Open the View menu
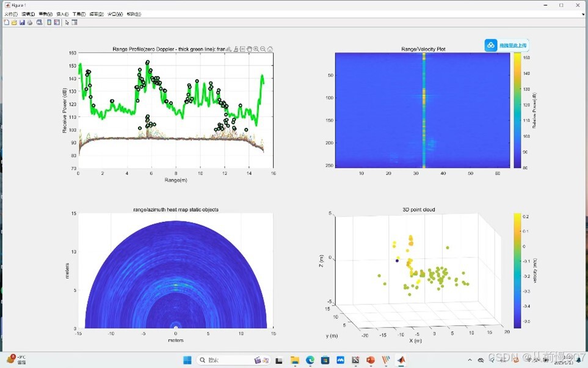This screenshot has height=368, width=588. (45, 14)
